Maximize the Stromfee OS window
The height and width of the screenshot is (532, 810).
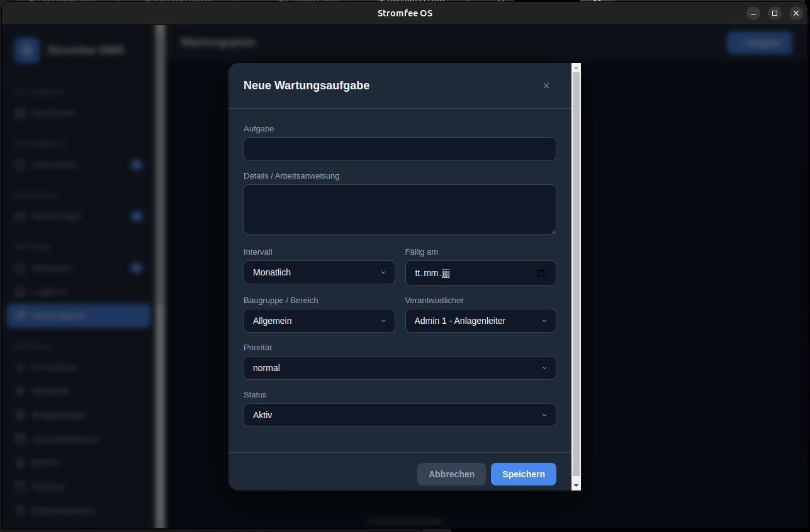click(x=775, y=13)
